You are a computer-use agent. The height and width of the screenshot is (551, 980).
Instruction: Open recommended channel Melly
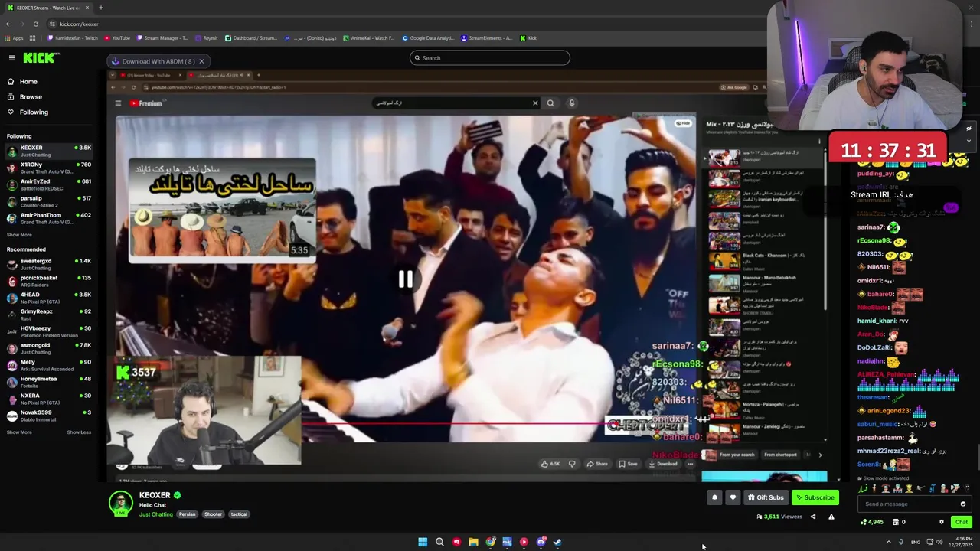[x=48, y=365]
